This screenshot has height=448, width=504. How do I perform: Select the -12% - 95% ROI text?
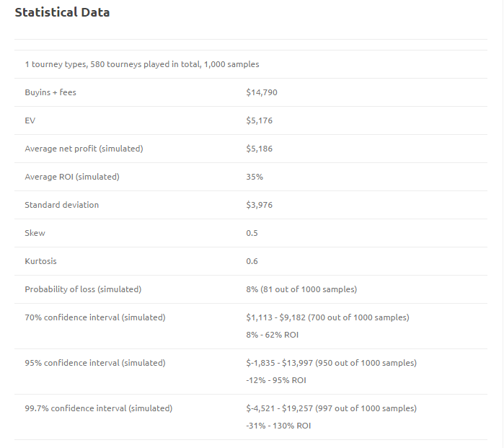tap(276, 380)
